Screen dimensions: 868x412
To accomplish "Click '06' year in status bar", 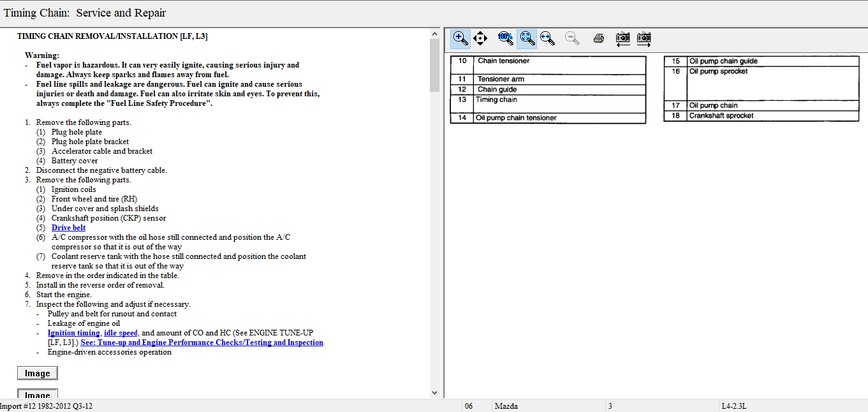I will (469, 406).
